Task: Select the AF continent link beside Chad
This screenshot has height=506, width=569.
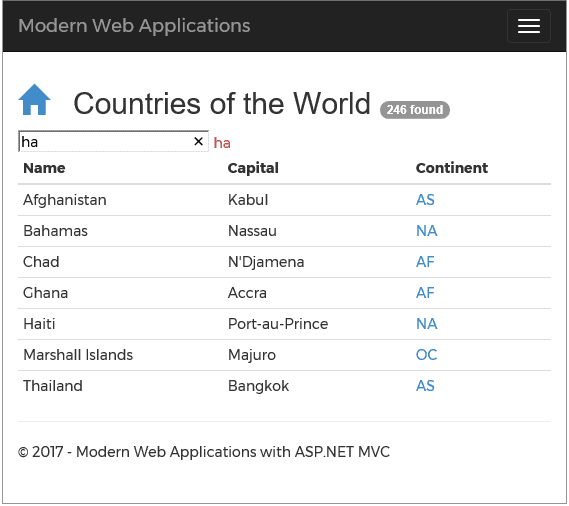Action: point(425,262)
